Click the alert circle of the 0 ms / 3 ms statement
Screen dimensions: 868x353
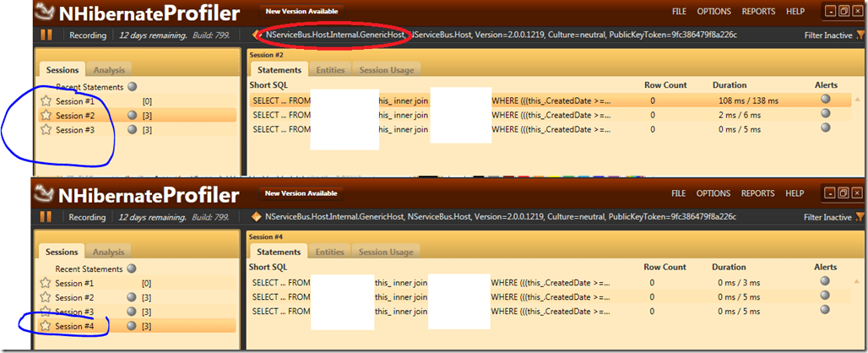(825, 282)
